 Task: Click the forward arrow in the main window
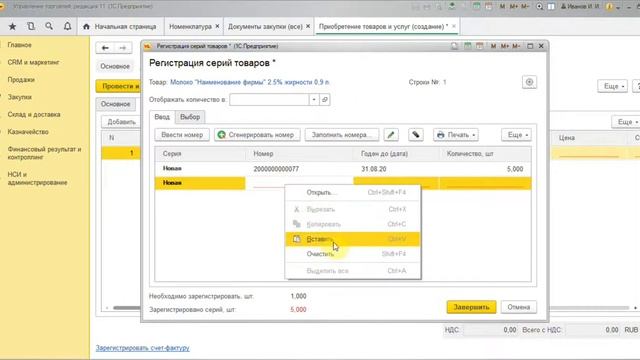[122, 48]
